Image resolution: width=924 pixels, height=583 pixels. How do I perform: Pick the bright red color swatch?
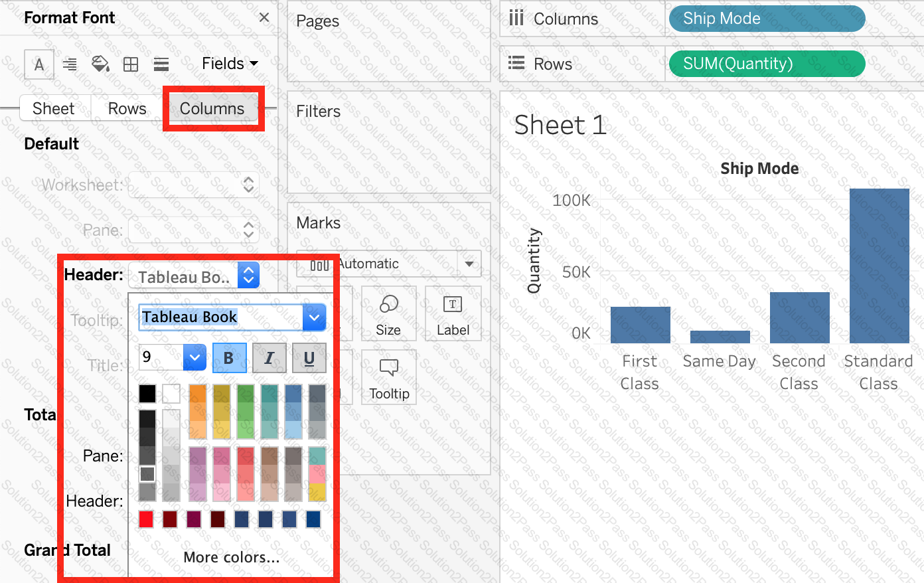point(146,519)
